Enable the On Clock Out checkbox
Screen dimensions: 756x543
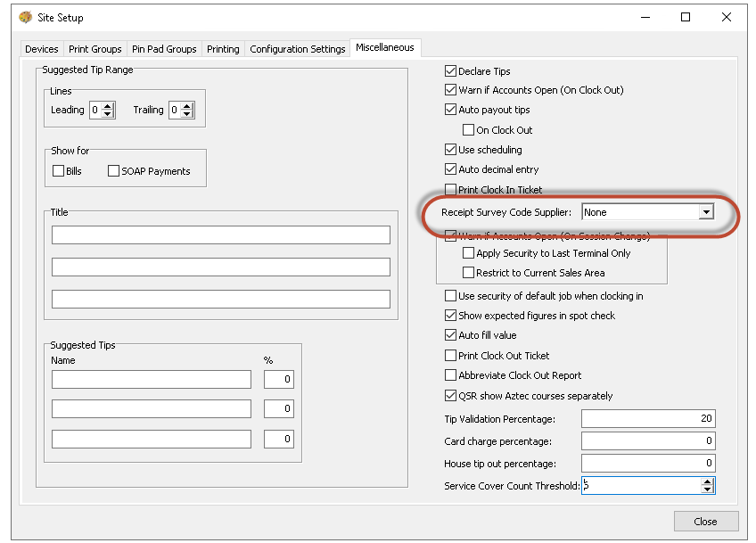[x=468, y=129]
